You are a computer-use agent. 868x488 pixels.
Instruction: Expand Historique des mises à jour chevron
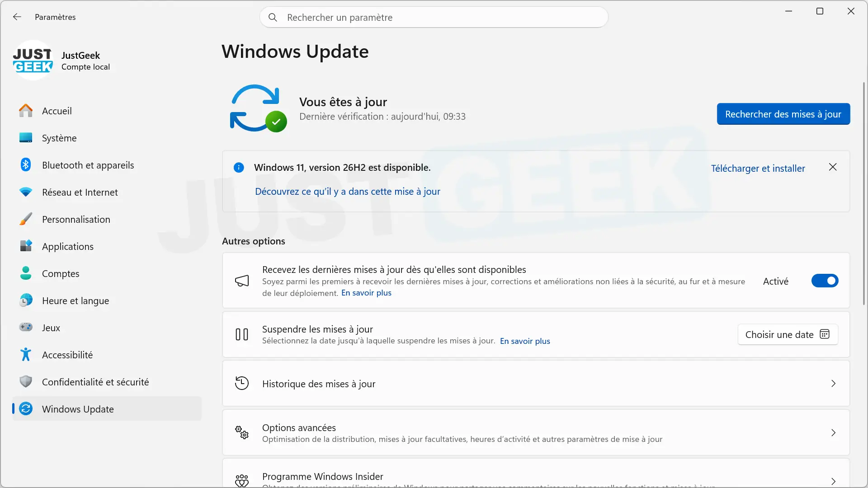tap(833, 384)
